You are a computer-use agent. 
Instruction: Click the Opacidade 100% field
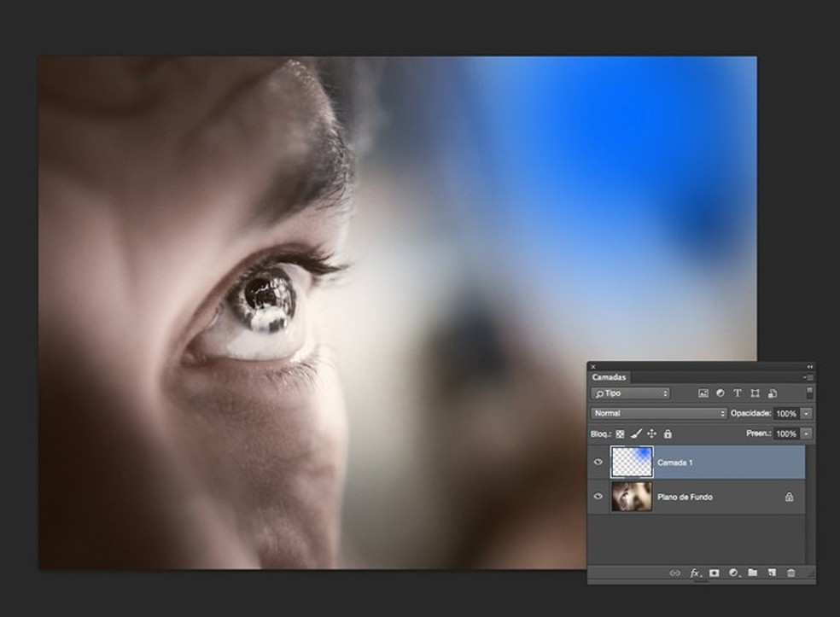(786, 414)
